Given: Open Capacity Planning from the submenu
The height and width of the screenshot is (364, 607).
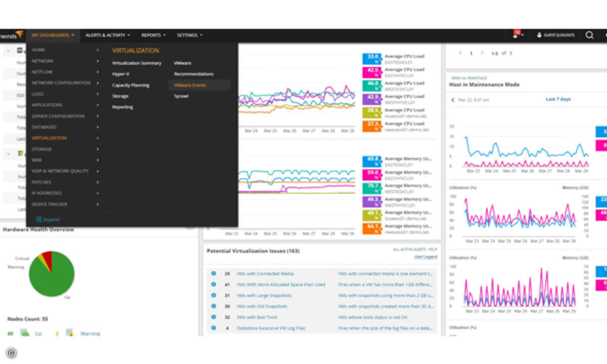Looking at the screenshot, I should (x=131, y=85).
